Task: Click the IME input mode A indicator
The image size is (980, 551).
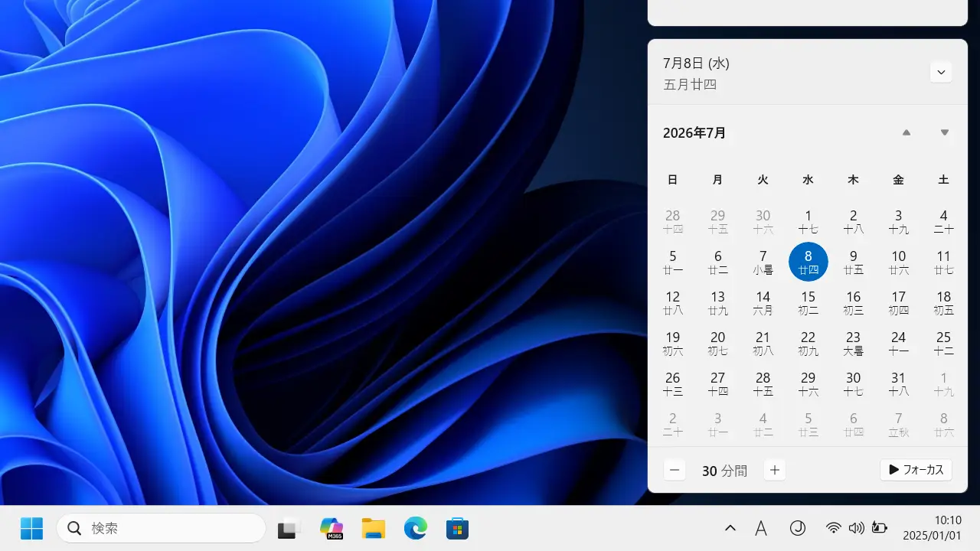Action: point(761,528)
